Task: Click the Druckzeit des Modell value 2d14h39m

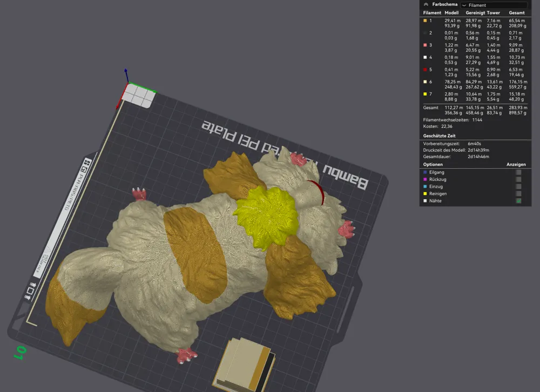Action: (478, 150)
